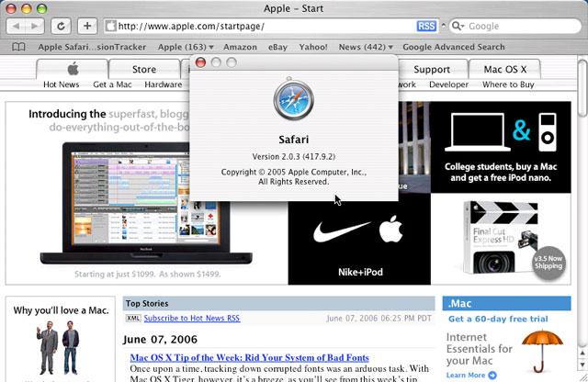588x382 pixels.
Task: Click the Learn More arrow icon
Action: coord(492,376)
